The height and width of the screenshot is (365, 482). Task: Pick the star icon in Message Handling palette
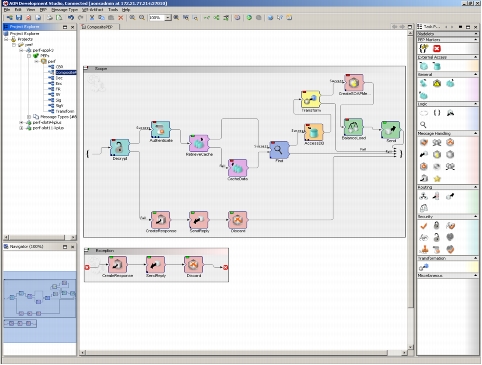(437, 179)
